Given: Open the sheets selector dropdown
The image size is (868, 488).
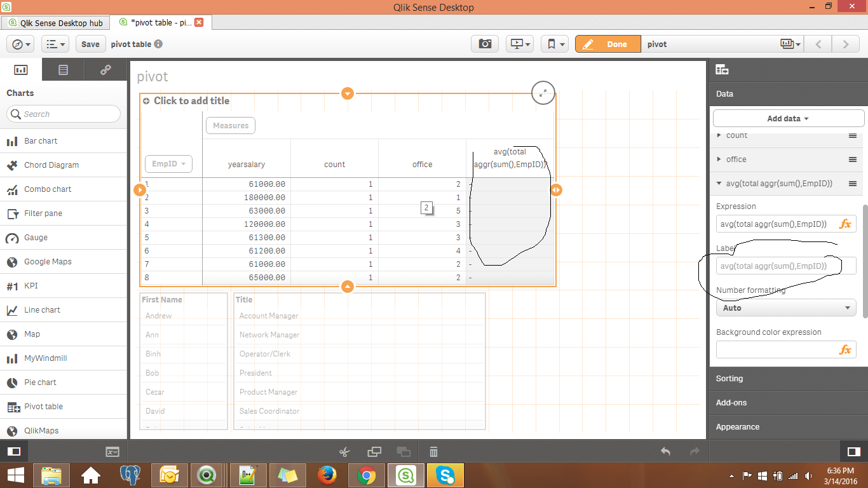Looking at the screenshot, I should 791,44.
